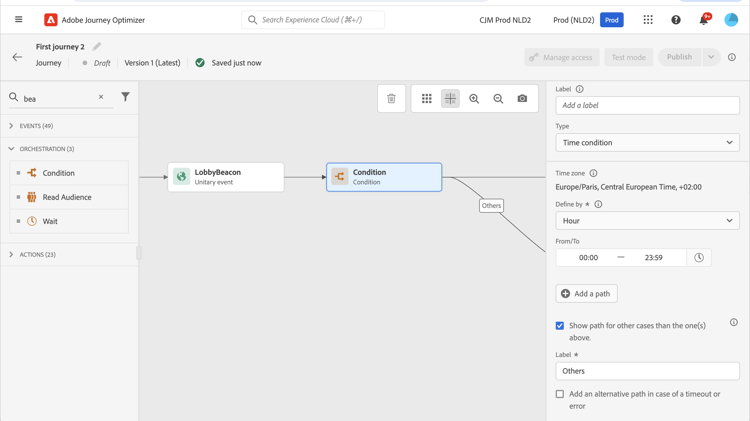
Task: Open the Define by Hour dropdown
Action: (x=647, y=221)
